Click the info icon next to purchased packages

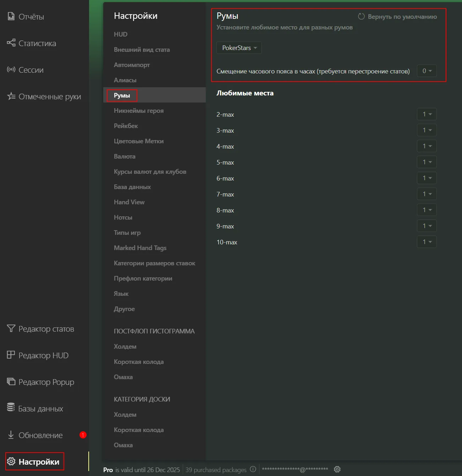pyautogui.click(x=253, y=469)
